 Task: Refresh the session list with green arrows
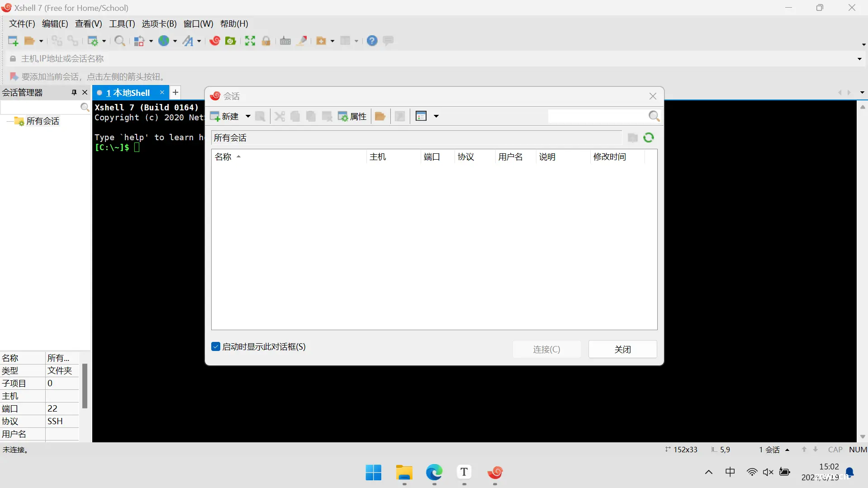(649, 137)
